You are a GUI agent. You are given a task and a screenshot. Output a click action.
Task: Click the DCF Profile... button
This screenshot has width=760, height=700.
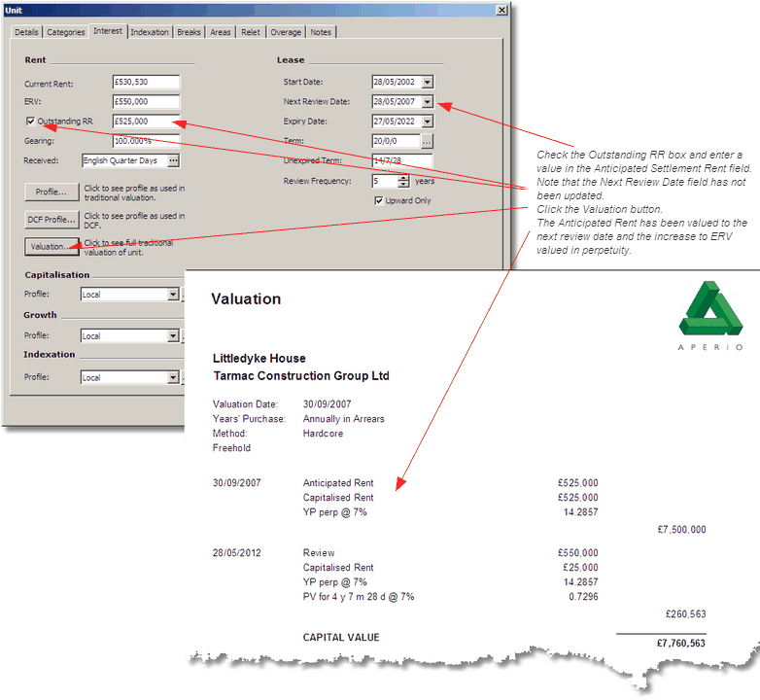point(52,220)
